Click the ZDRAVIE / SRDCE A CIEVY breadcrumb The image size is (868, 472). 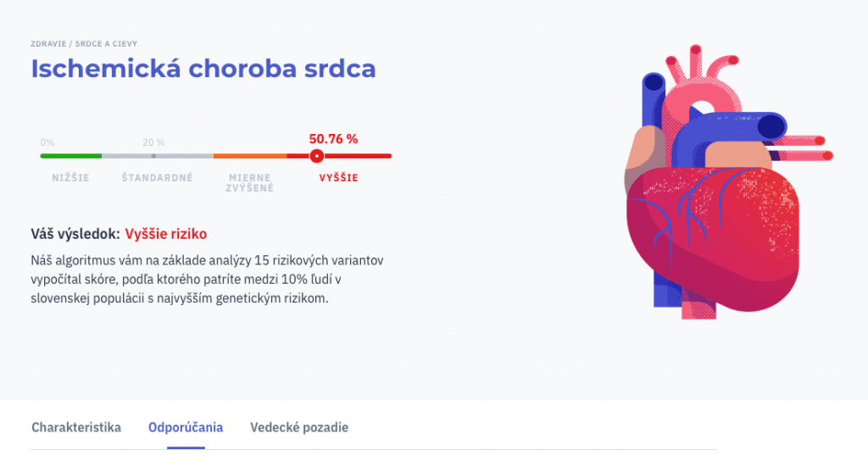pos(84,43)
